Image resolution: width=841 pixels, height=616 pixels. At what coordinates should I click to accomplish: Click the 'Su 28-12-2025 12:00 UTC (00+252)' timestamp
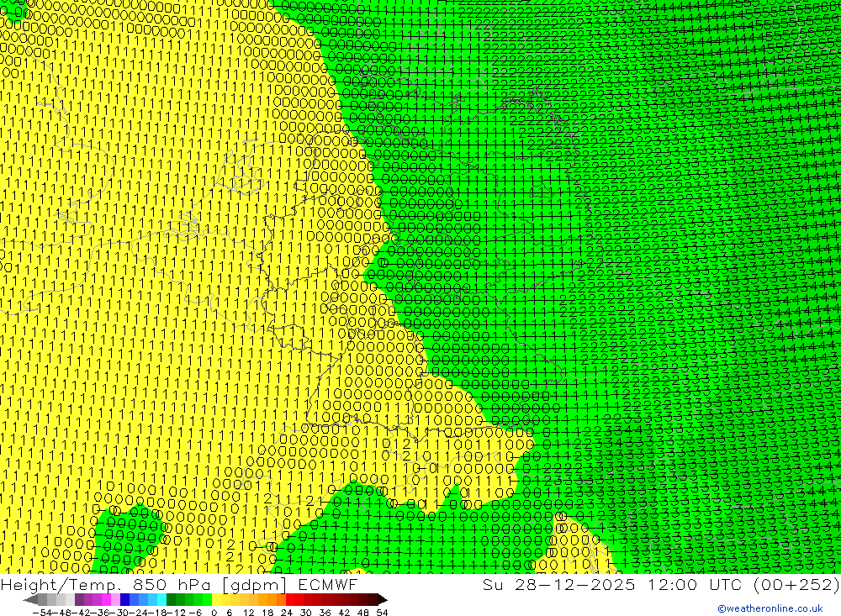[x=661, y=584]
